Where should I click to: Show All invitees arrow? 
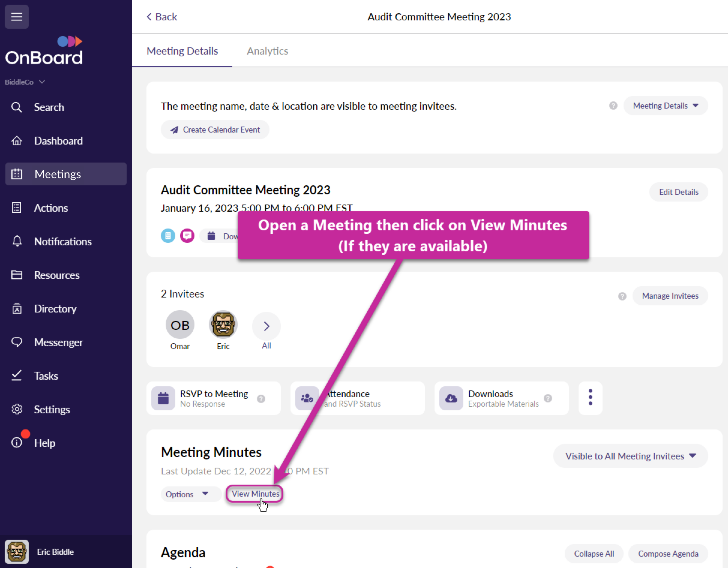coord(266,326)
